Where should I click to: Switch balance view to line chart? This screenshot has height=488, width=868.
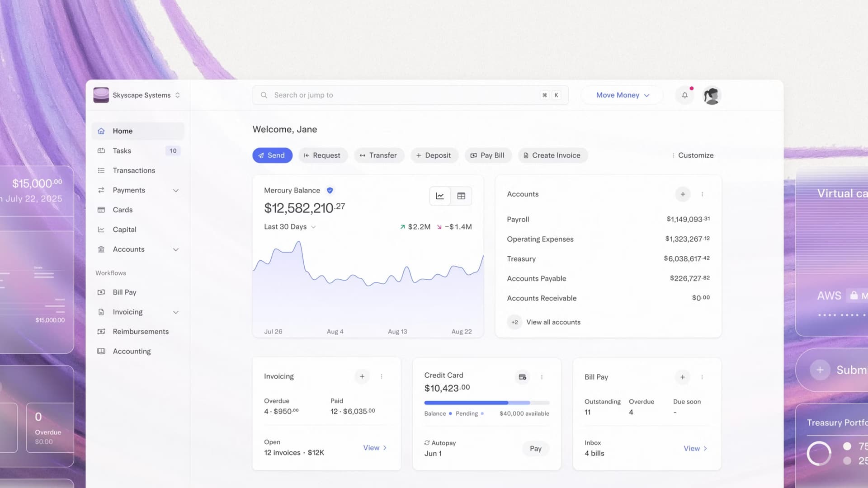[x=439, y=196]
